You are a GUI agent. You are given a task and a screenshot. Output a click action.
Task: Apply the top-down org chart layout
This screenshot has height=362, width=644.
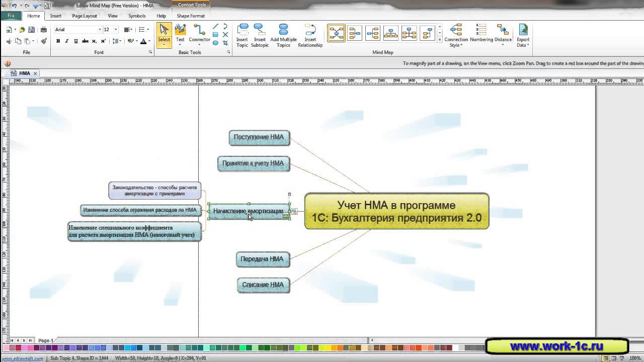(391, 33)
